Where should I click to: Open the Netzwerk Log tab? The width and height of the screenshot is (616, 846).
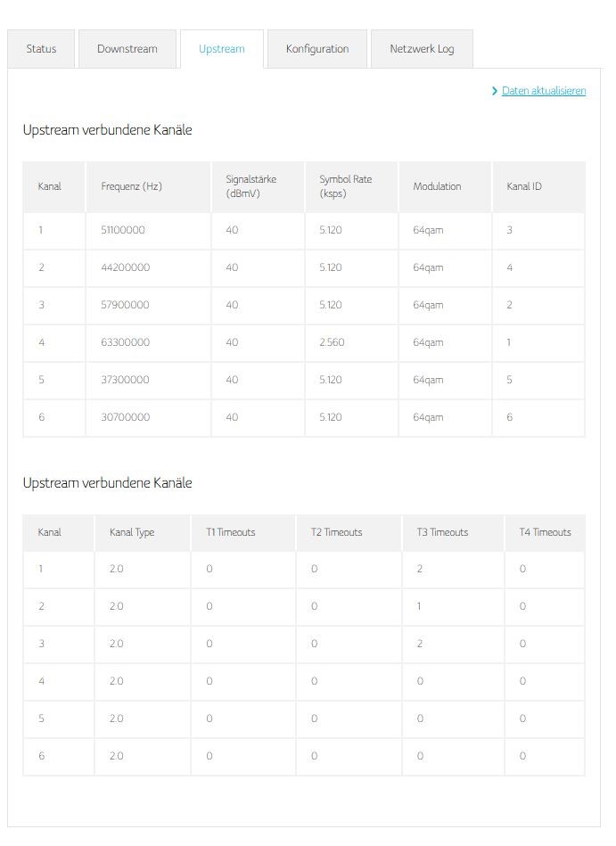(x=422, y=49)
